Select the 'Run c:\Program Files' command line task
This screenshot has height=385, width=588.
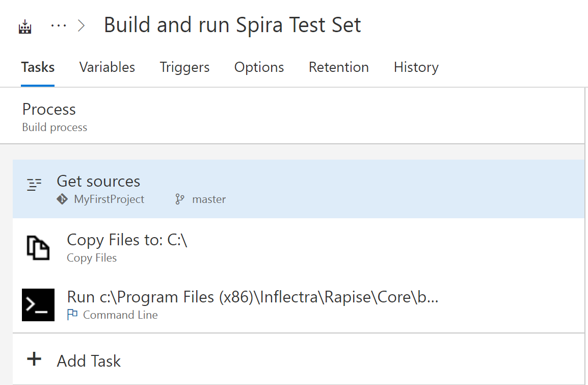click(252, 297)
